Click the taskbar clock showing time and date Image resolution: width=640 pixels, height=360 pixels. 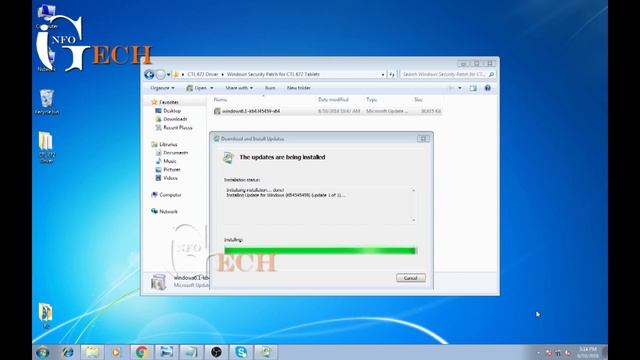(x=588, y=352)
